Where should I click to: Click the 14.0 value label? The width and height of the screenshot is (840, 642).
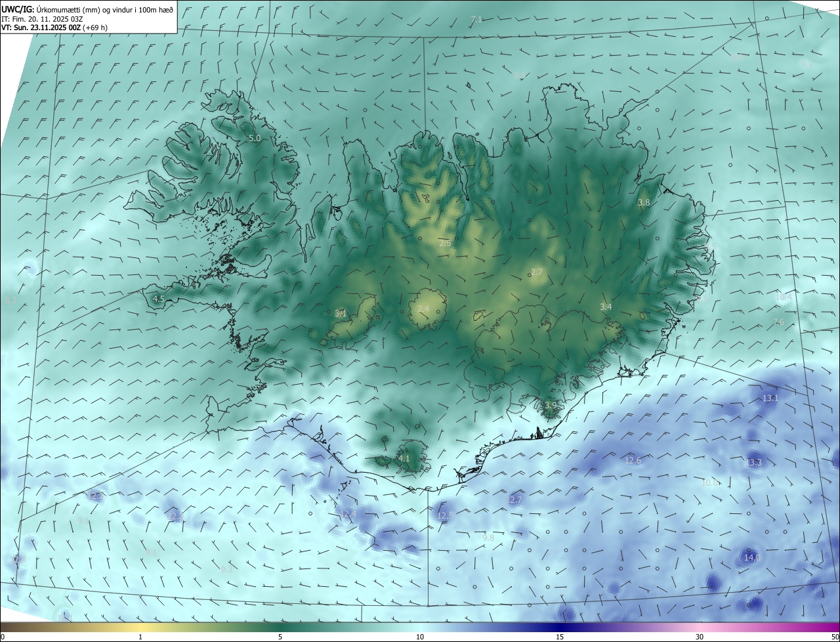[x=751, y=557]
